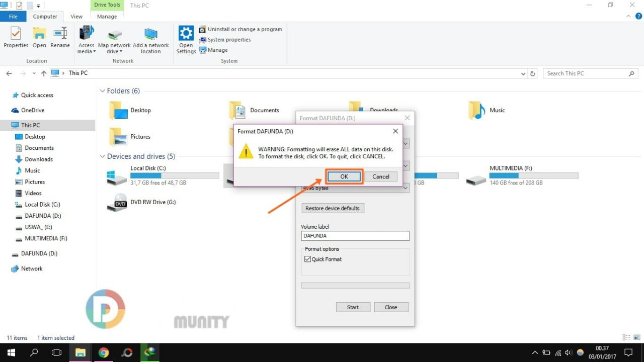Open the File menu tab
Viewport: 644px width, 362px height.
tap(13, 17)
